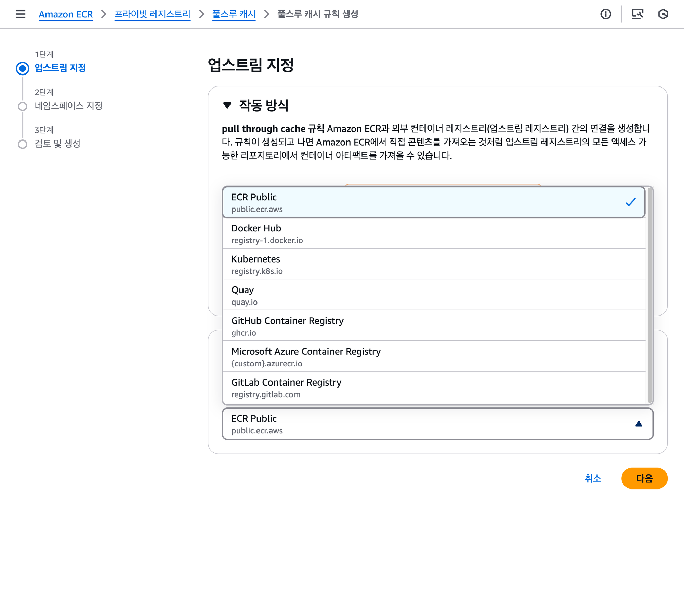Click 취소 to cancel

593,478
